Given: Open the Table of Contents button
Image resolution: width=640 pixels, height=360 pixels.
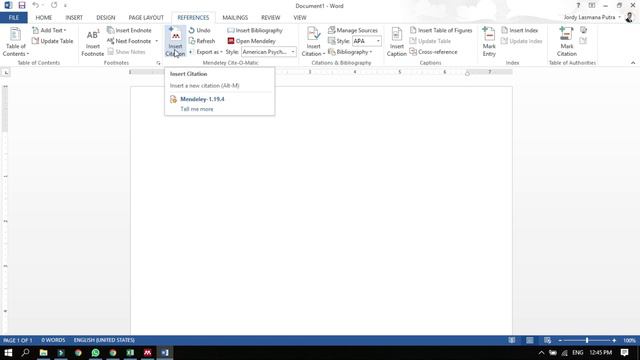Looking at the screenshot, I should pos(16,42).
